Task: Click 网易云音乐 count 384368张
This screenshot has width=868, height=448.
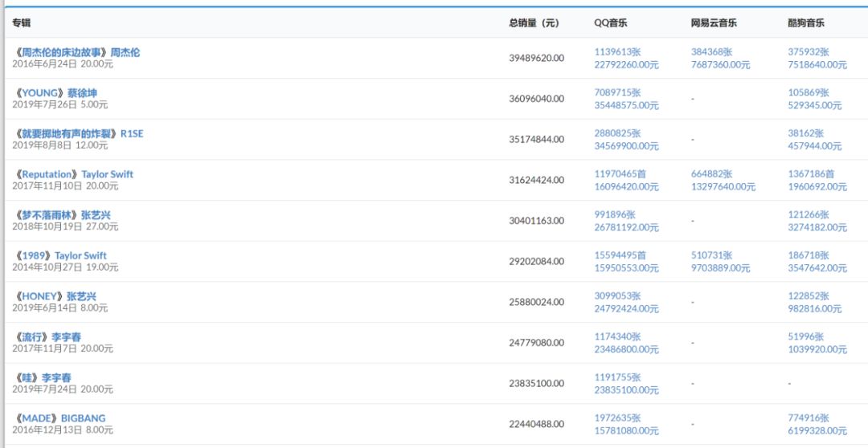Action: coord(712,52)
